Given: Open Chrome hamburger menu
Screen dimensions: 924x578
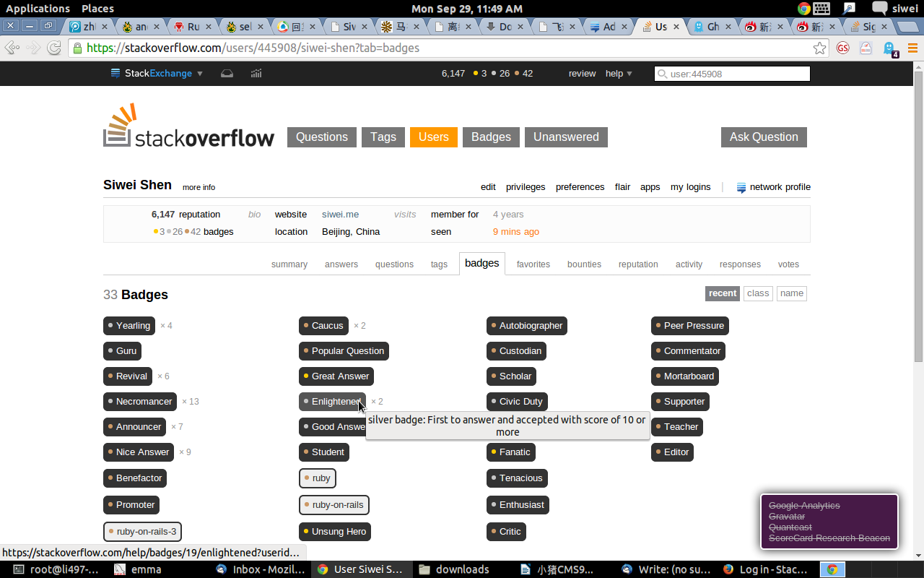Looking at the screenshot, I should pos(912,48).
